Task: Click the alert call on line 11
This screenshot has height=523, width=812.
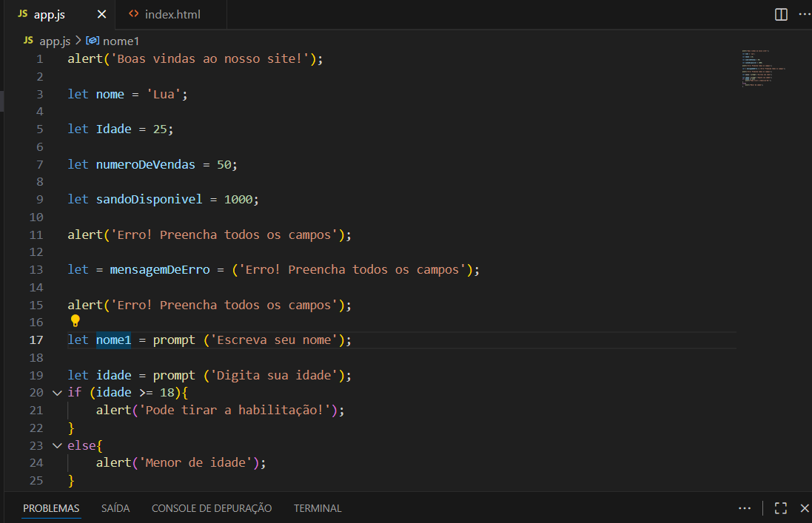Action: tap(85, 234)
